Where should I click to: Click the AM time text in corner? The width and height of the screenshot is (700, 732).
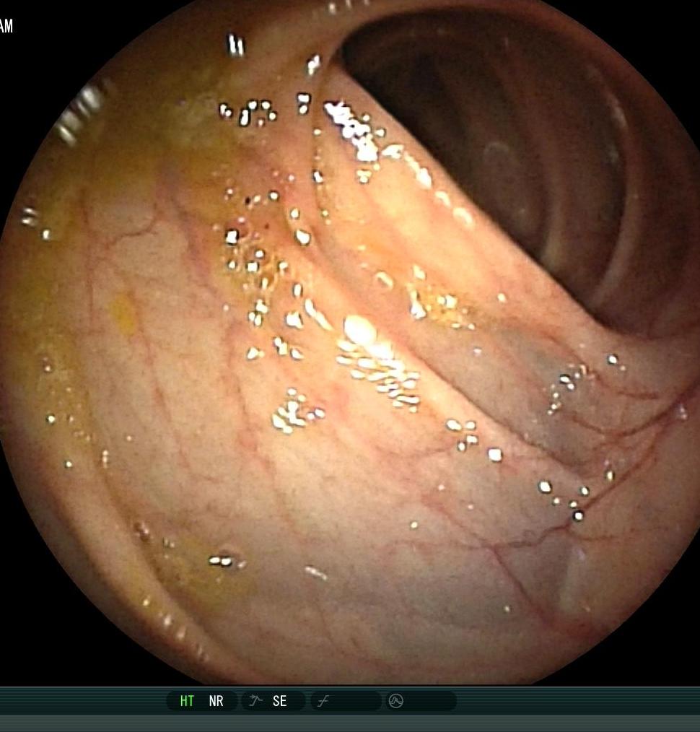click(x=6, y=26)
